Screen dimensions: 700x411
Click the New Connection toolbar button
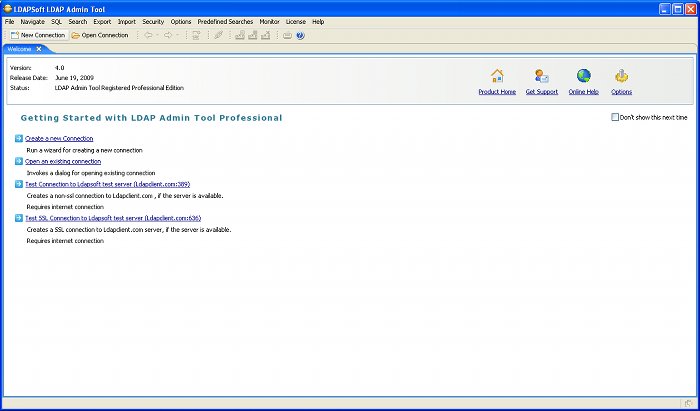tap(37, 35)
